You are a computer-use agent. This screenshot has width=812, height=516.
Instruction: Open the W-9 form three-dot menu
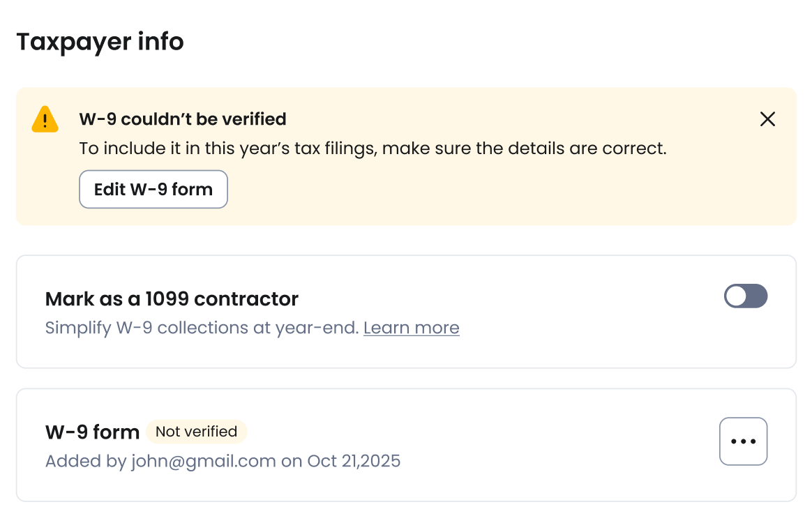[743, 441]
